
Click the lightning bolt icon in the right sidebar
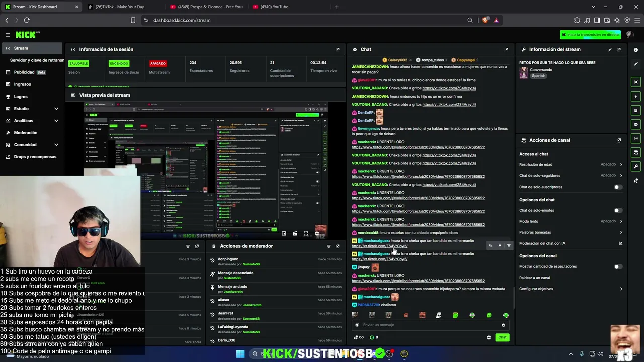tap(636, 96)
